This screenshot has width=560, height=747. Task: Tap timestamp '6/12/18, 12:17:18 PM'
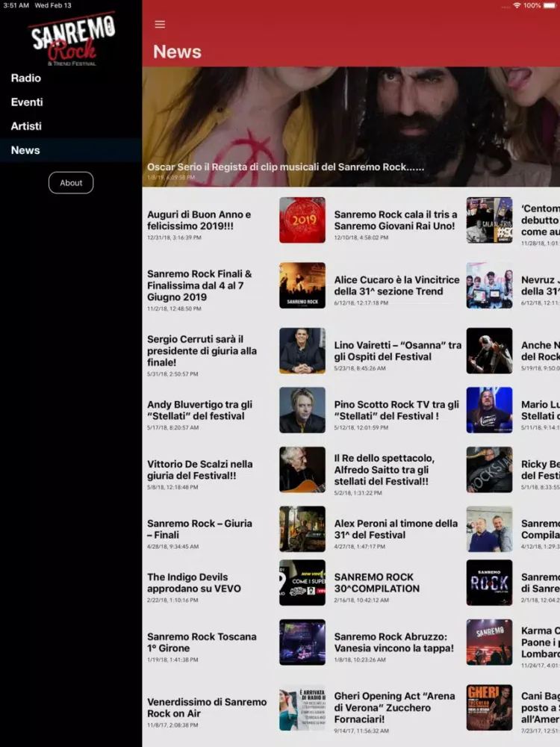(361, 303)
